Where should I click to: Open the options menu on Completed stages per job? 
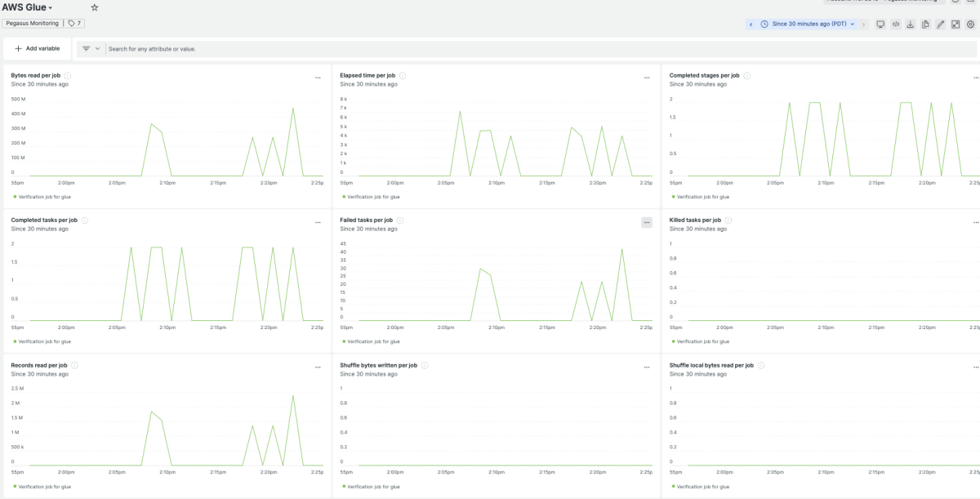click(x=976, y=78)
